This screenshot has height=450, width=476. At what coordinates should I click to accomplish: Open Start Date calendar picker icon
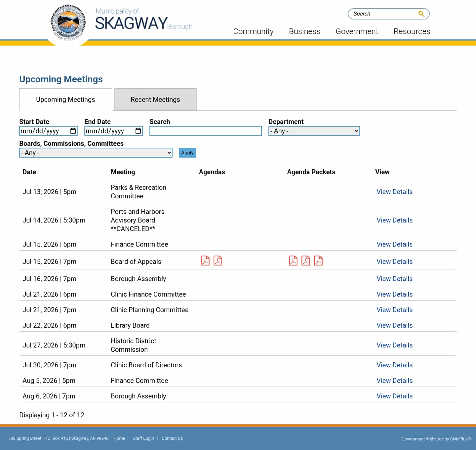(73, 131)
